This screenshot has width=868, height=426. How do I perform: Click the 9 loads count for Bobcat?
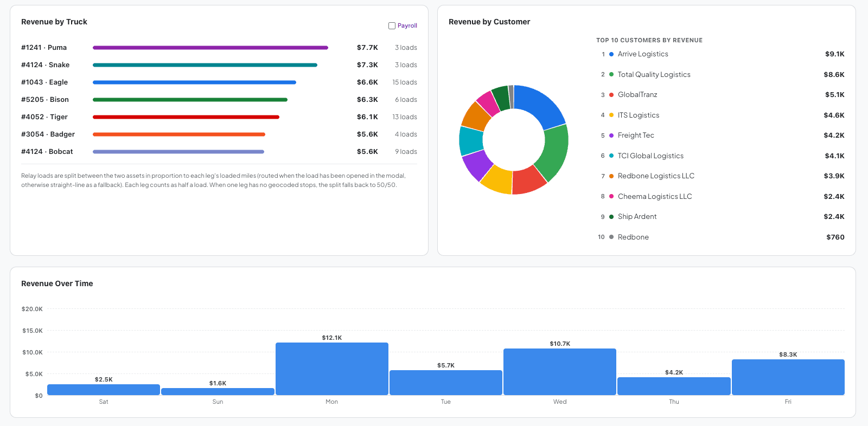(x=406, y=152)
